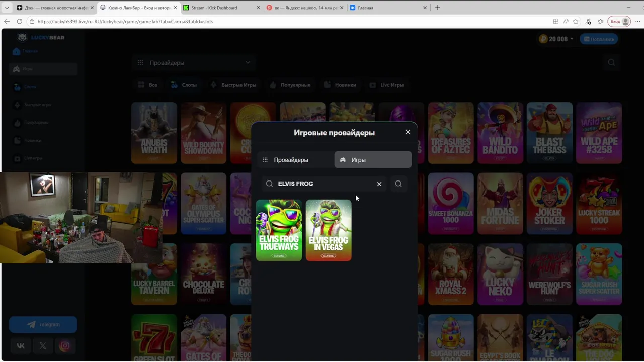Open the Chocolate Deluxe game tile
This screenshot has width=644, height=362.
(x=203, y=275)
